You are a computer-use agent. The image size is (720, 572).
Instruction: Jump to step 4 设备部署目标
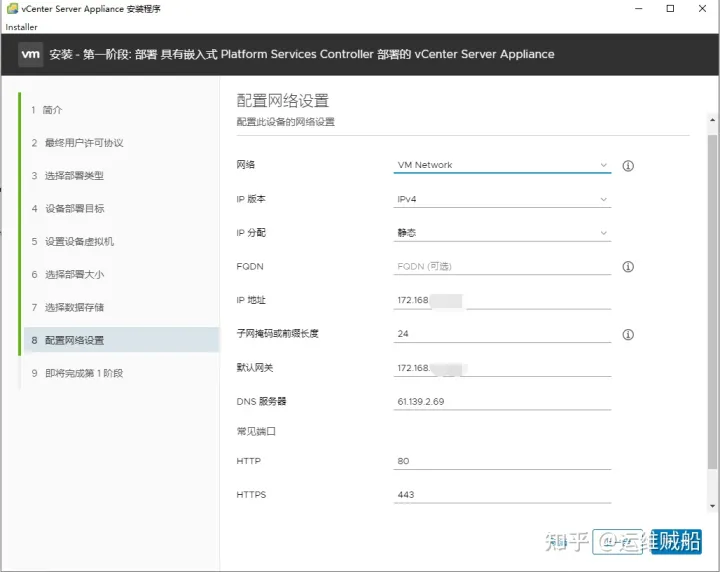pyautogui.click(x=73, y=209)
